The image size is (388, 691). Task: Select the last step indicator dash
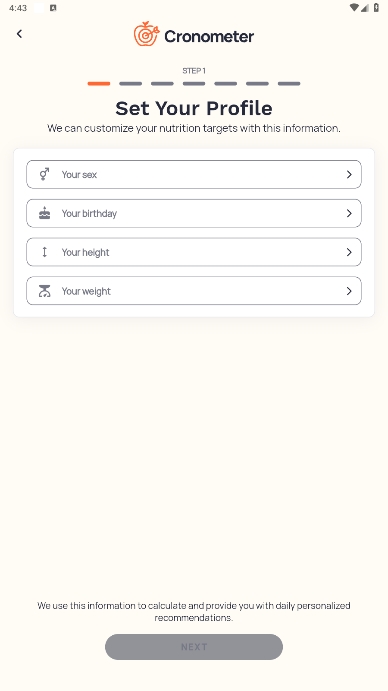(289, 83)
